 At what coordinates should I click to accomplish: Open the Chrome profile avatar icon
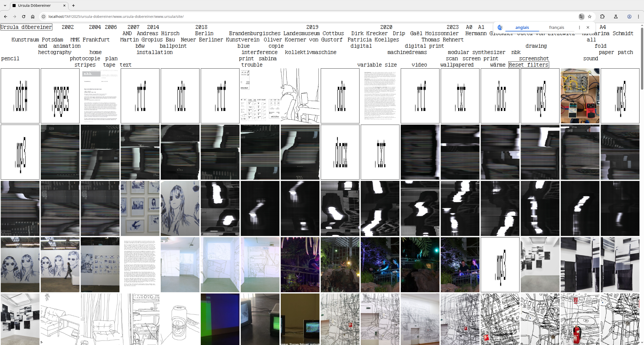click(629, 17)
